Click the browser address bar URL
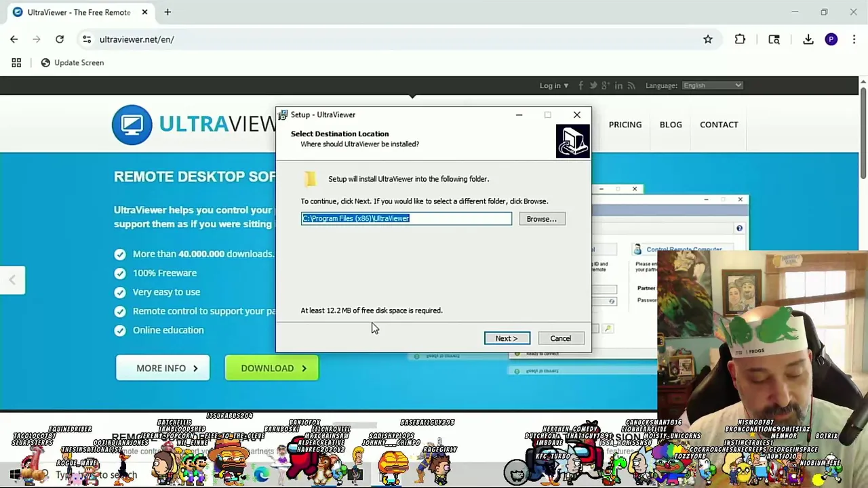 [136, 39]
